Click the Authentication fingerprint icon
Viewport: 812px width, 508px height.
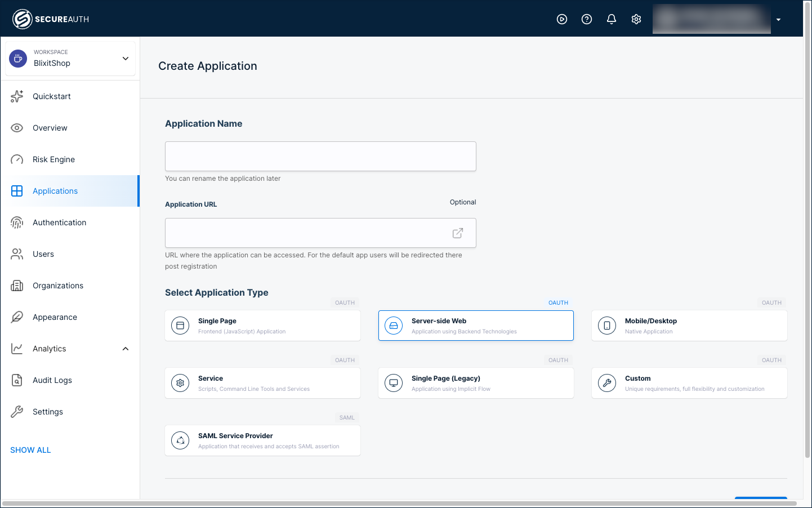(x=17, y=222)
